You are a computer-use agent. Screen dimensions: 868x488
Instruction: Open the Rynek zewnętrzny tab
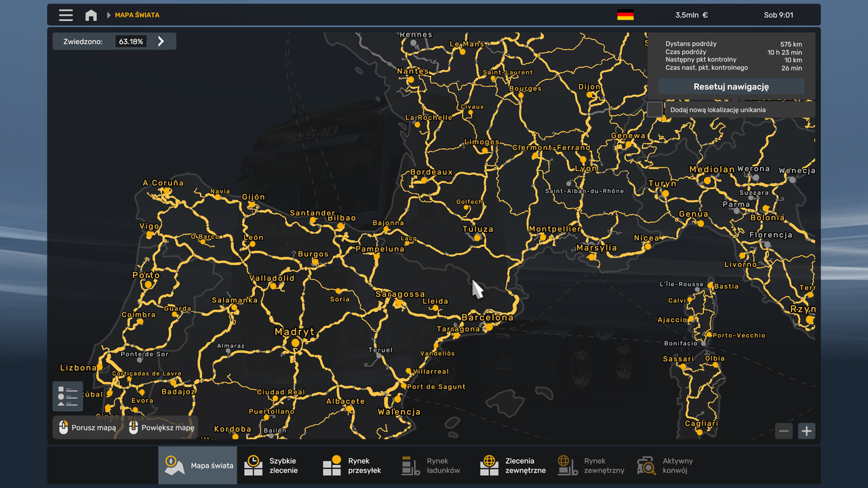[589, 465]
